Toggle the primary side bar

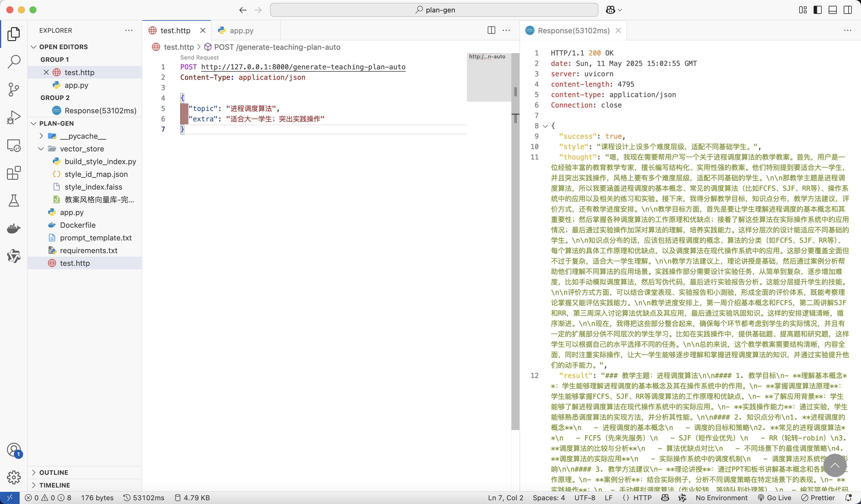click(817, 10)
